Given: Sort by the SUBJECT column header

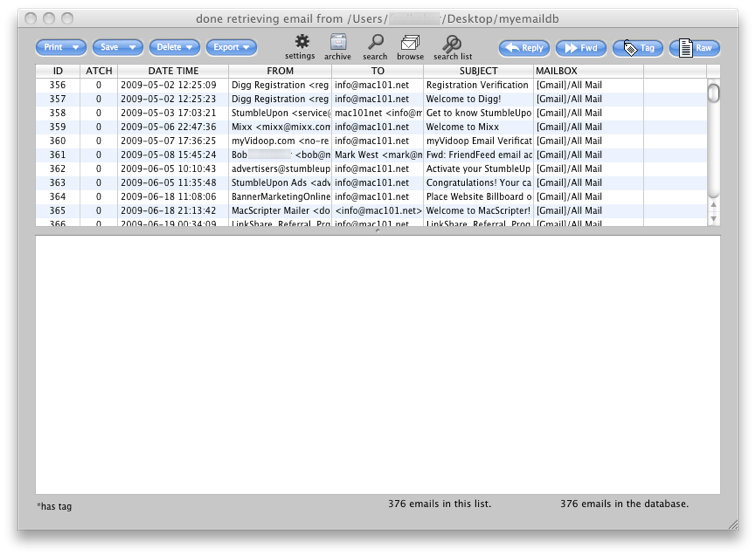Looking at the screenshot, I should pyautogui.click(x=478, y=71).
